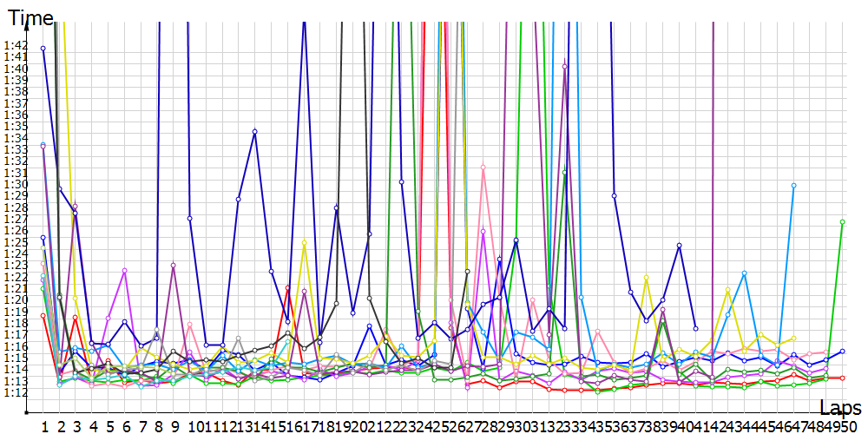This screenshot has width=868, height=434.
Task: Select the red point at lap 16
Action: pos(287,288)
